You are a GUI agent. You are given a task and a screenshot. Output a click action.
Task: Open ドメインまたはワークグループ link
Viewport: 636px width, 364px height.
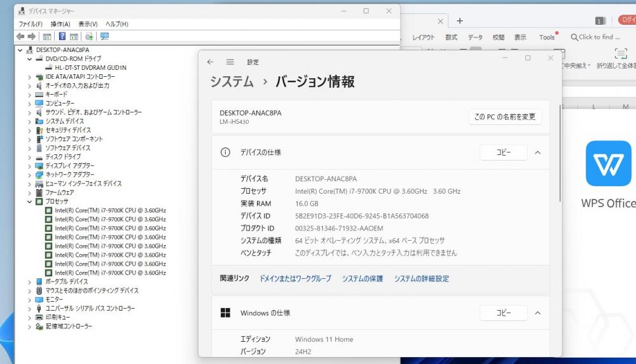tap(295, 278)
